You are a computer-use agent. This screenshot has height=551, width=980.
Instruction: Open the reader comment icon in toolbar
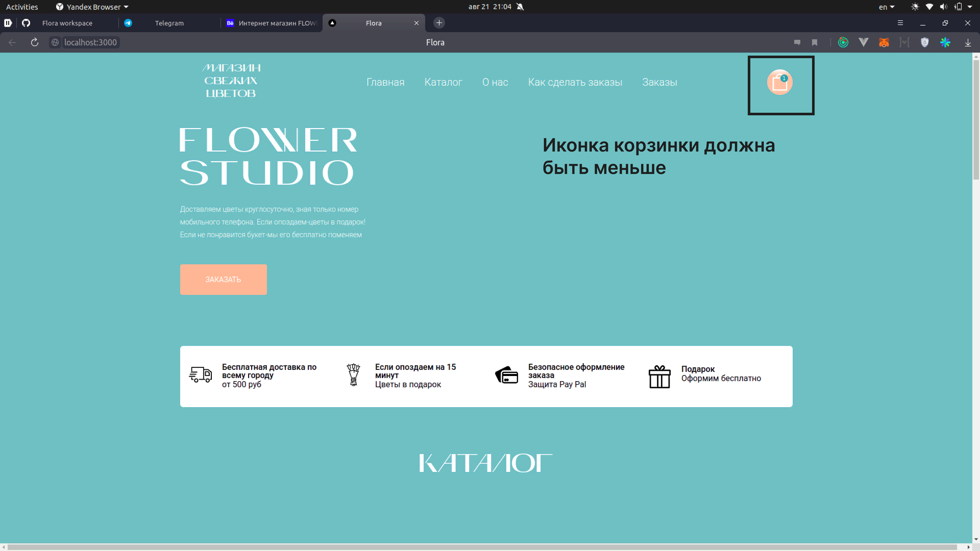point(797,42)
